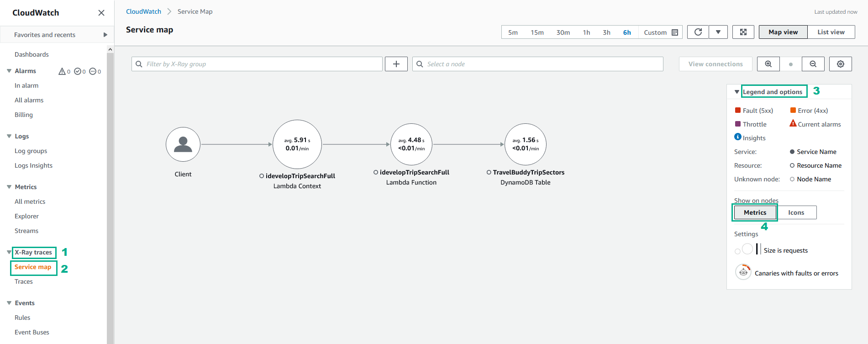Collapse the X-Ray traces section
Viewport: 868px width, 344px height.
point(9,252)
